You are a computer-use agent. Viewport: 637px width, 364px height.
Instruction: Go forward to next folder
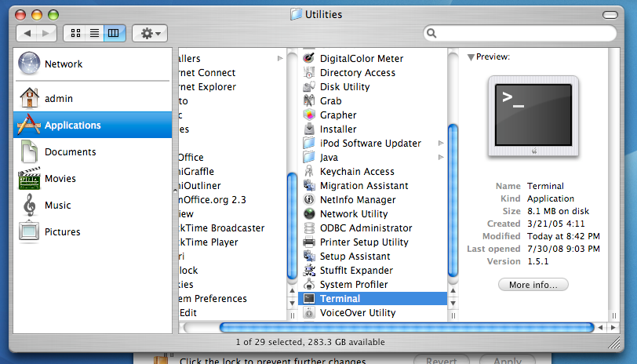pyautogui.click(x=46, y=33)
